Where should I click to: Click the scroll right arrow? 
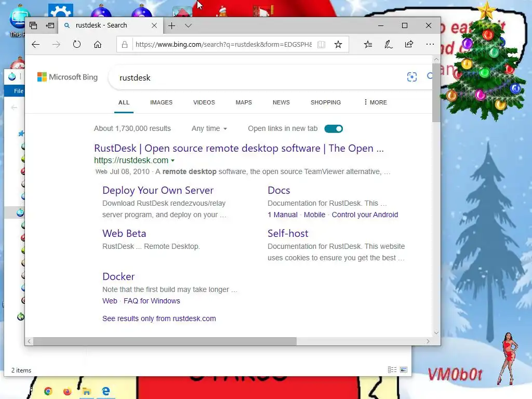pos(428,341)
